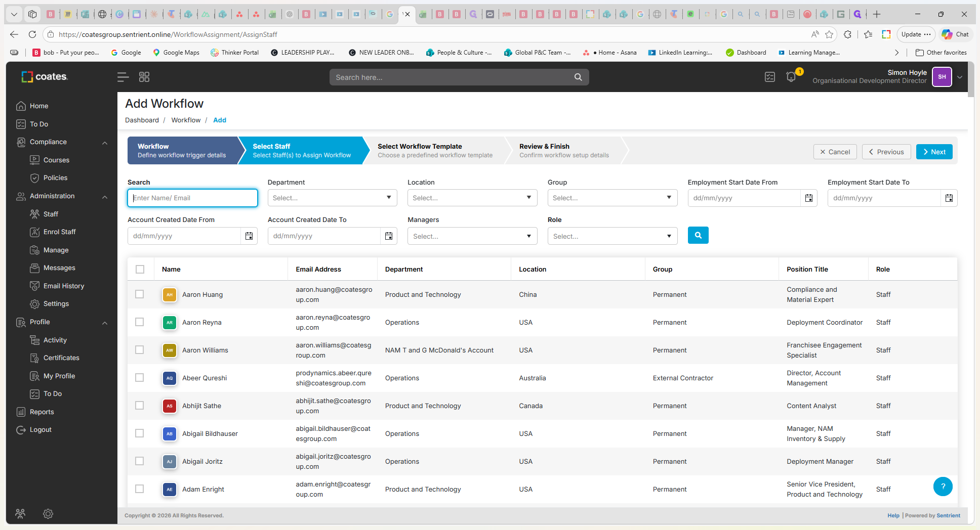Go to Select Workflow Template step
Viewport: 980px width, 530px height.
tap(435, 151)
